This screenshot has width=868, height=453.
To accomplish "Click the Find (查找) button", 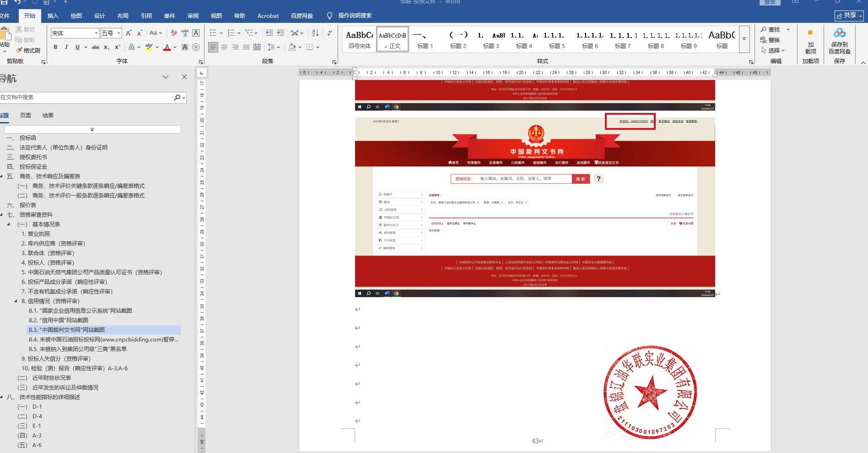I will [x=771, y=29].
